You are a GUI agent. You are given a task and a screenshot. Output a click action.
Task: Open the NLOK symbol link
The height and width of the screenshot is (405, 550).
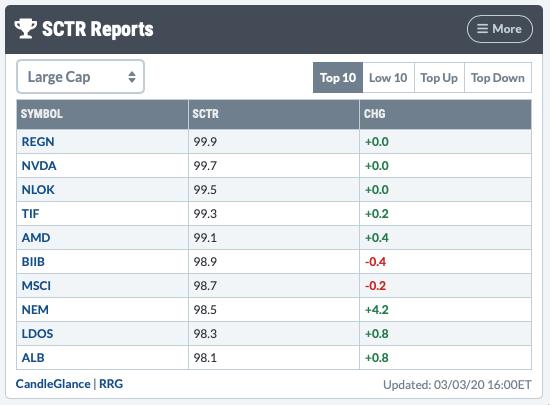[x=38, y=190]
